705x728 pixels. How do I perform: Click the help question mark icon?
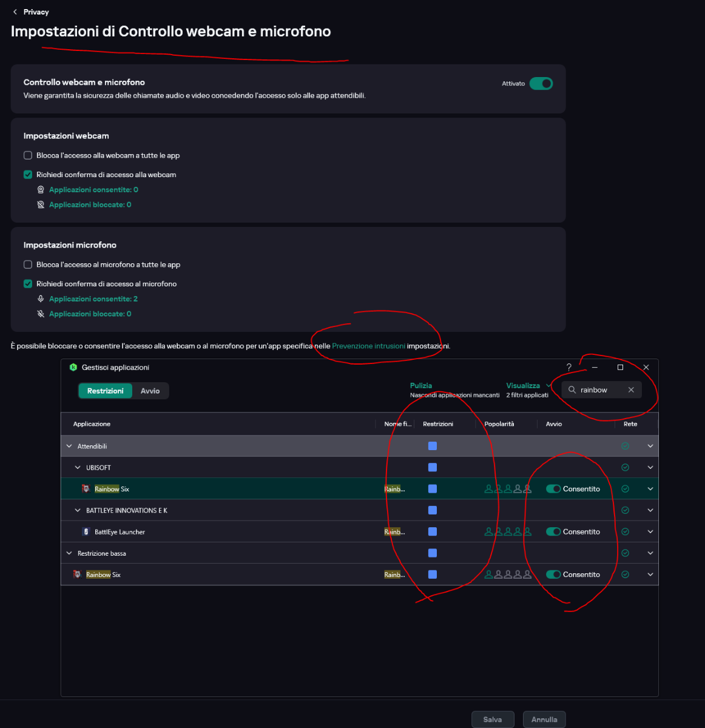[568, 367]
